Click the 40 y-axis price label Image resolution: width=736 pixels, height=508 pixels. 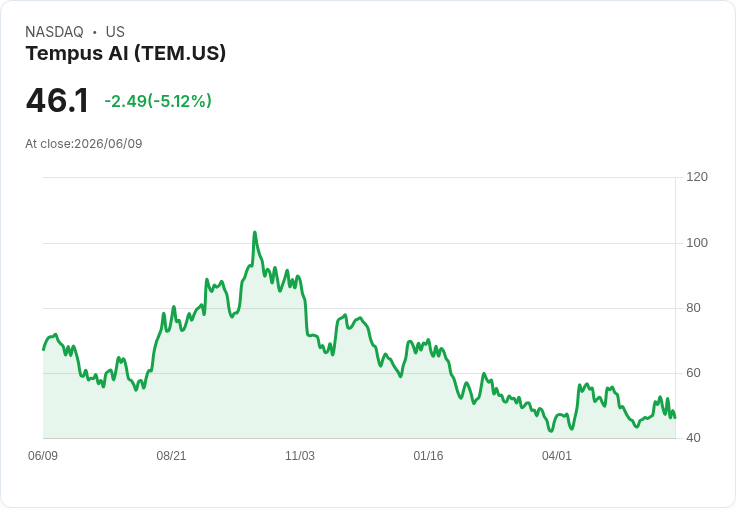click(693, 438)
